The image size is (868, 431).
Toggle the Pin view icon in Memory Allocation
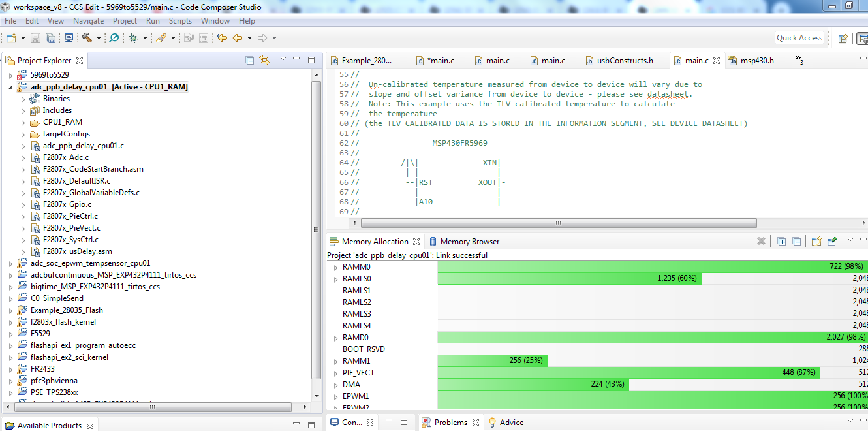click(831, 241)
